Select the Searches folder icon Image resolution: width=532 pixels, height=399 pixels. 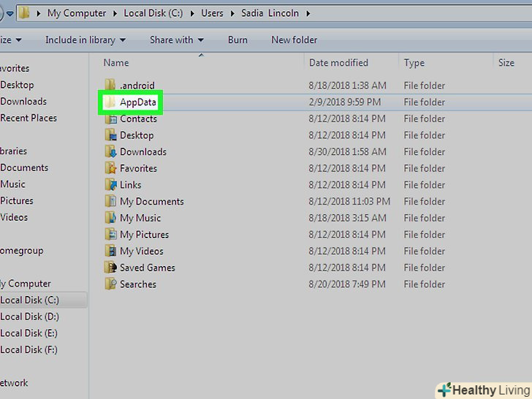(x=110, y=284)
